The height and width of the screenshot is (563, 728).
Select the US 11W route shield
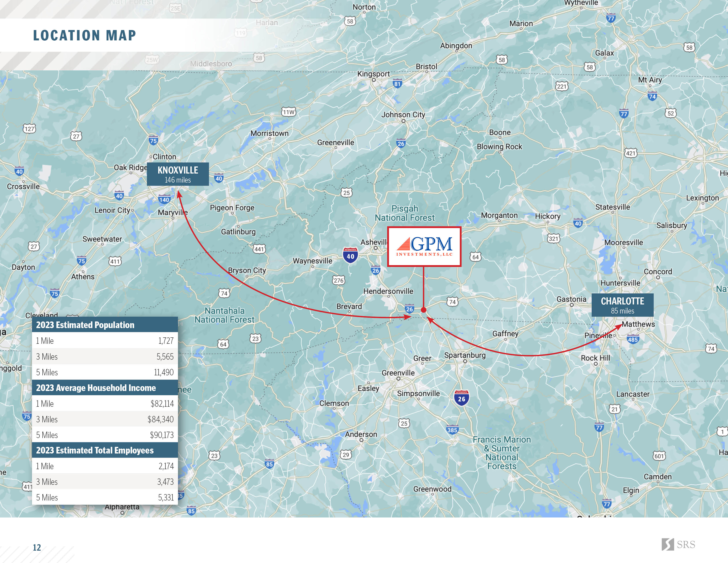coord(289,112)
